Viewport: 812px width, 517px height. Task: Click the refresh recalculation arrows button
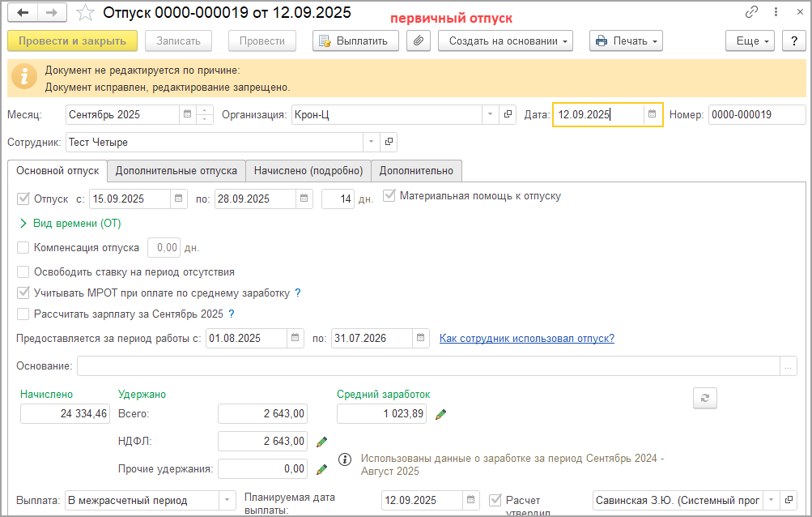tap(704, 398)
